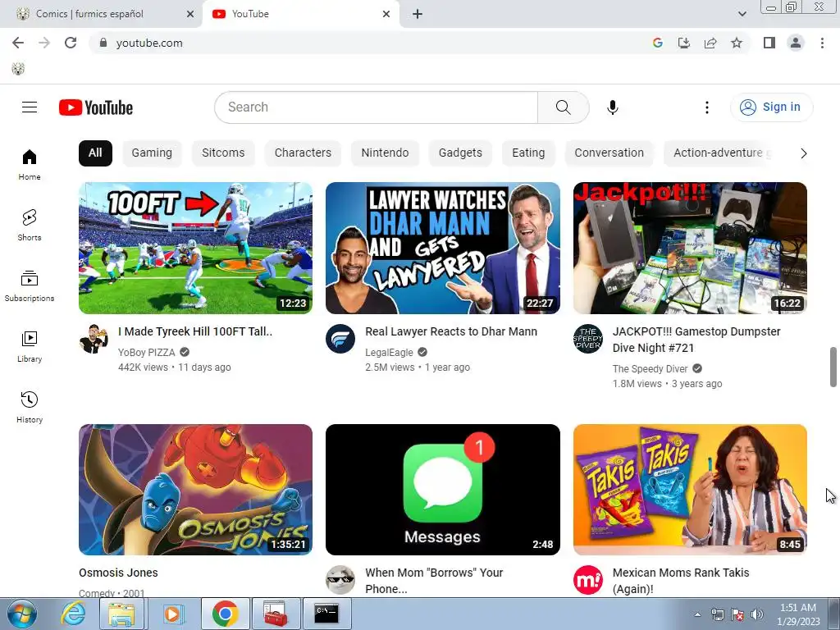The image size is (840, 630).
Task: Click the page vertical scrollbar thumb
Action: tap(833, 367)
